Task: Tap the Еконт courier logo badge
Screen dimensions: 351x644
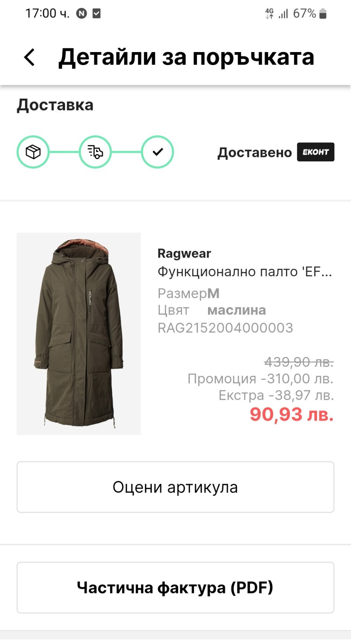Action: click(315, 152)
